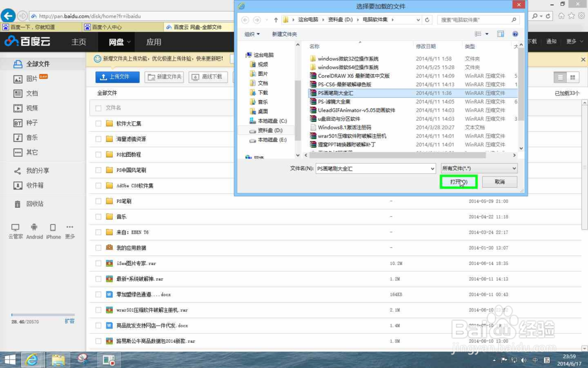The image size is (588, 368).
Task: Click the iPhone client icon
Action: (54, 231)
